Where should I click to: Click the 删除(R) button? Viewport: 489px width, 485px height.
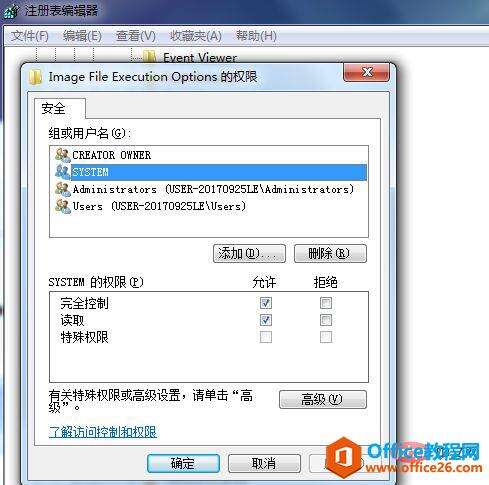click(330, 254)
